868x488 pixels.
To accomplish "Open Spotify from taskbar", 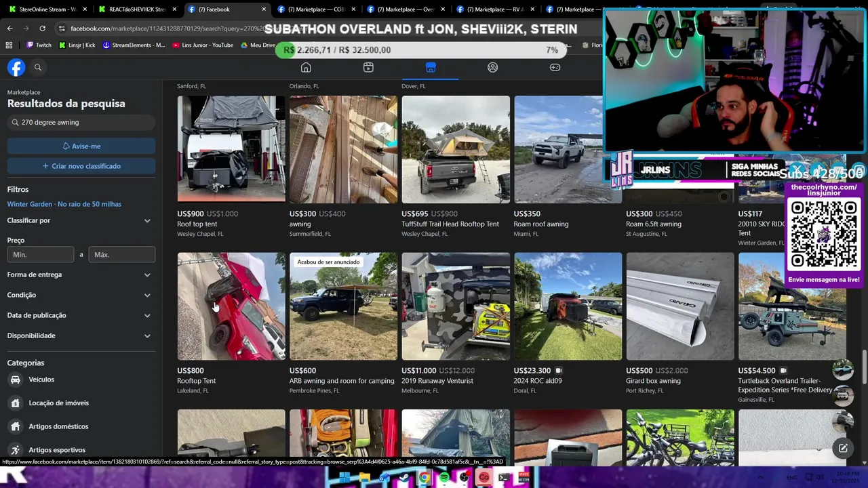I will 444,478.
